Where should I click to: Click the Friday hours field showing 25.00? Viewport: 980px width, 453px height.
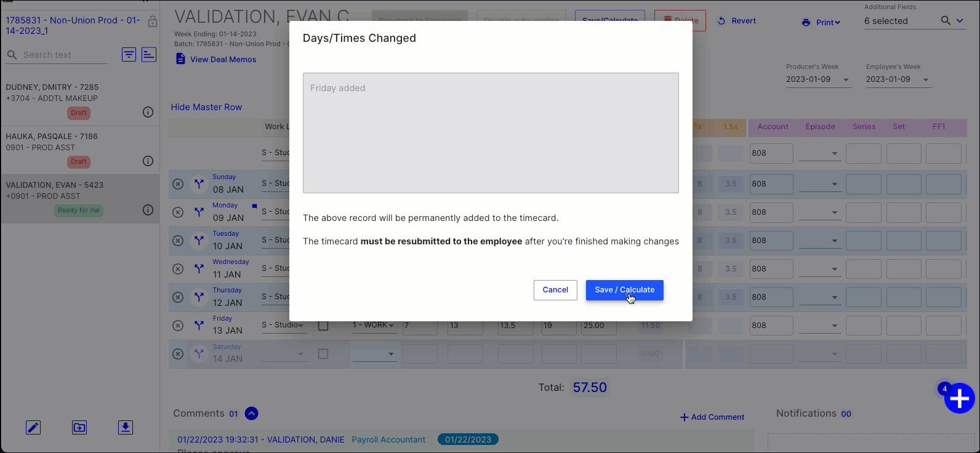point(599,326)
